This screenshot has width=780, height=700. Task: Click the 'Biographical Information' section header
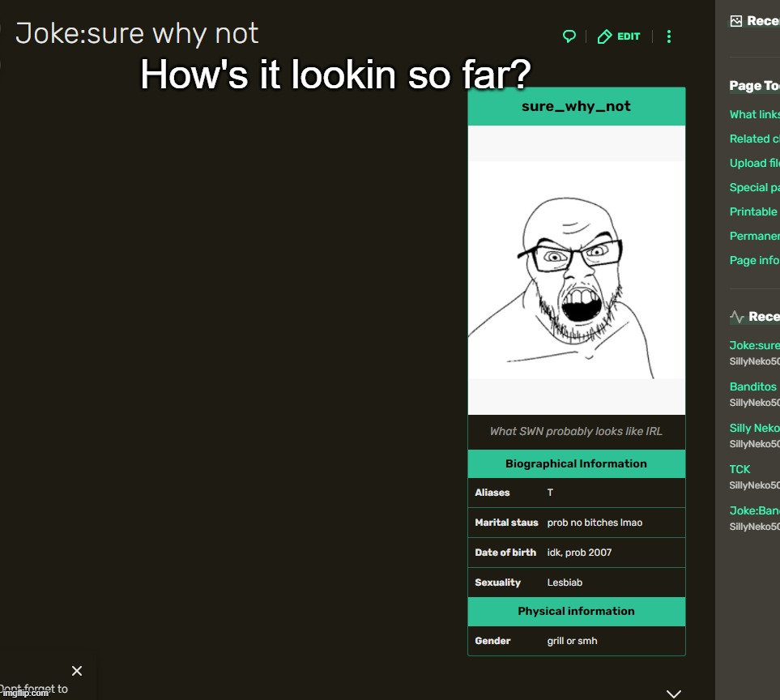pos(576,463)
